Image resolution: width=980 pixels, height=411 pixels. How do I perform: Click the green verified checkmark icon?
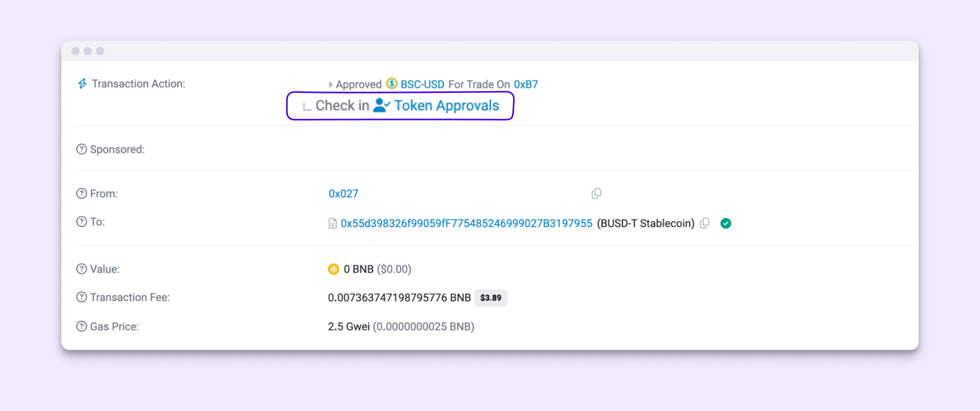click(x=726, y=223)
